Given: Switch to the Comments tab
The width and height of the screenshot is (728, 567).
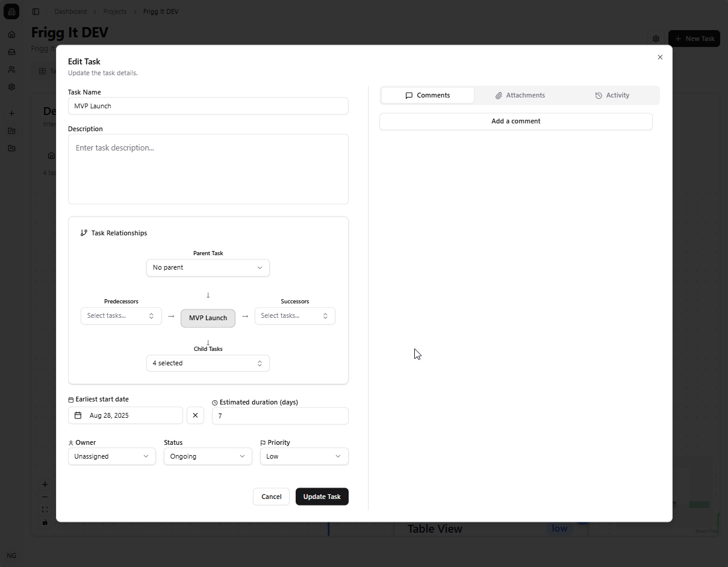Looking at the screenshot, I should (x=428, y=95).
